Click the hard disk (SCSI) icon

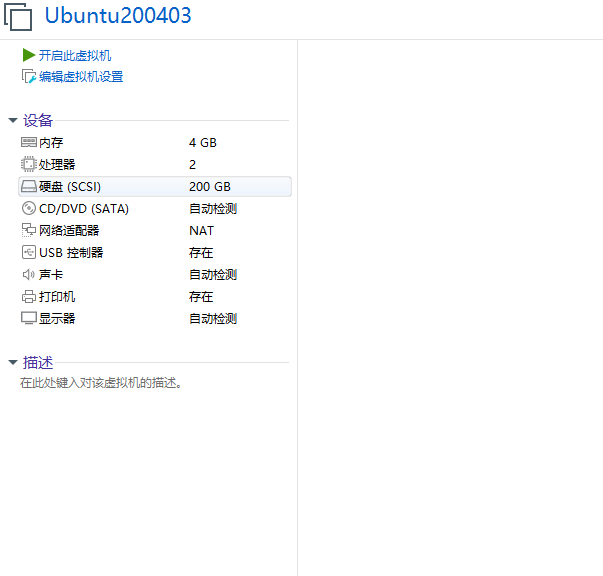coord(29,186)
